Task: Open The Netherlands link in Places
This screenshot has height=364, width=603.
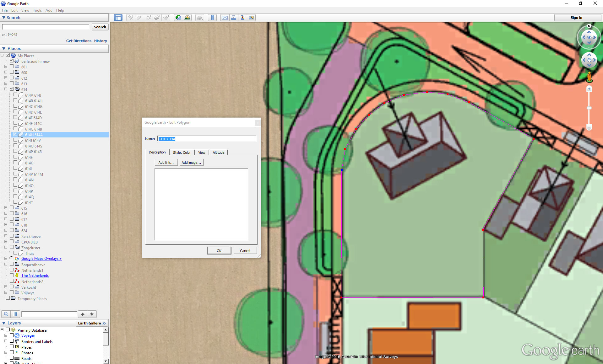Action: point(35,276)
